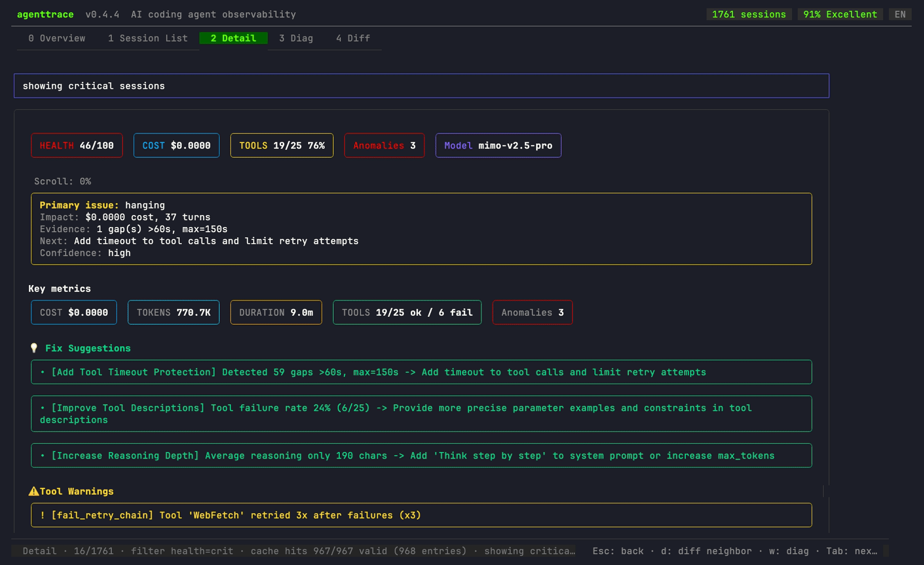Click the Detail · 16/1761 status entry
Image resolution: width=924 pixels, height=565 pixels.
[68, 551]
